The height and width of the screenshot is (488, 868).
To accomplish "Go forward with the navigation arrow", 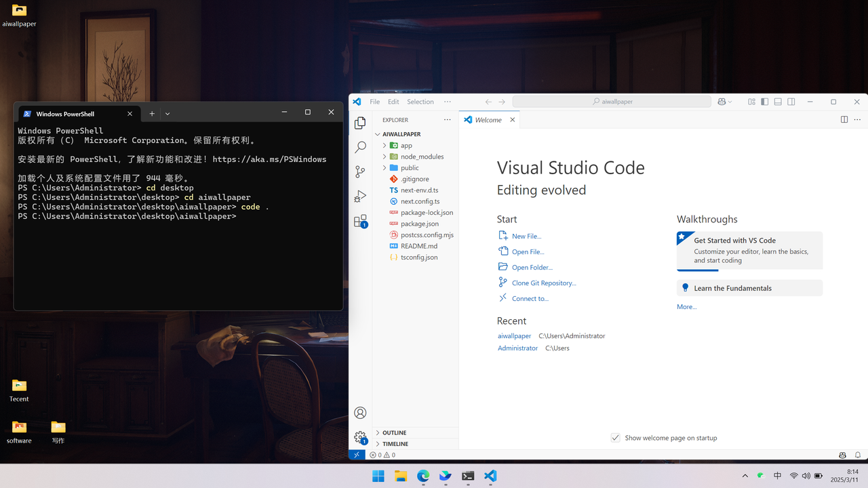I will pyautogui.click(x=502, y=102).
